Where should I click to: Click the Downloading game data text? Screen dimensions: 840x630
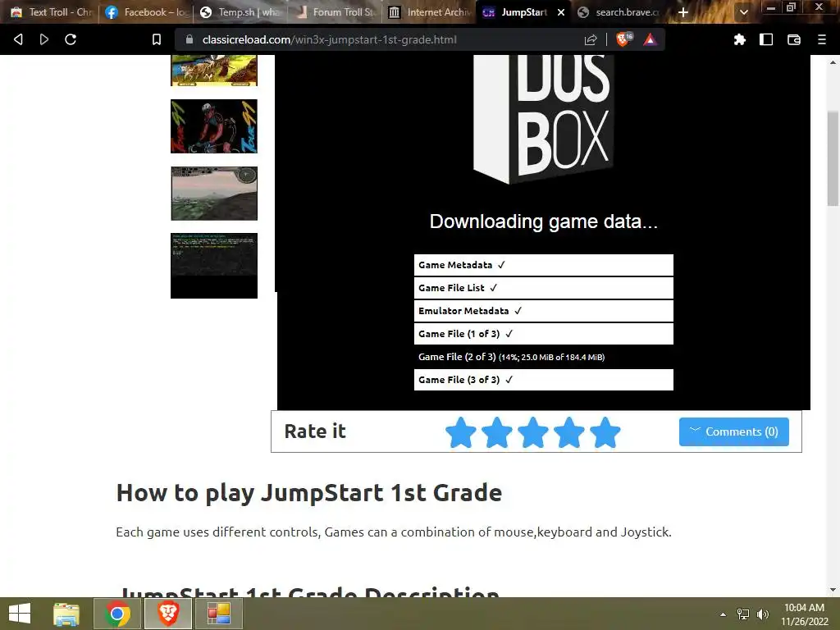click(543, 221)
